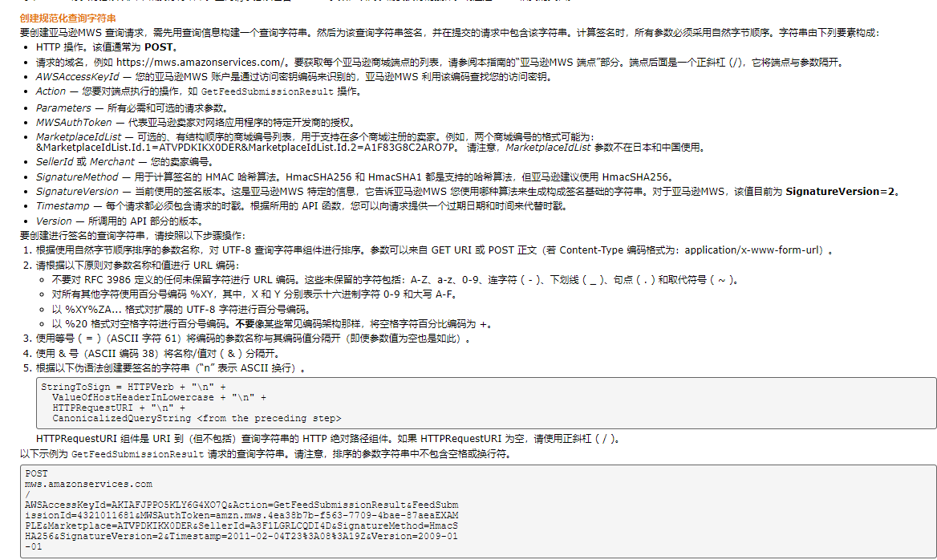The image size is (937, 560).
Task: Click the italic term "SignatureVersion" bullet heading
Action: click(77, 192)
